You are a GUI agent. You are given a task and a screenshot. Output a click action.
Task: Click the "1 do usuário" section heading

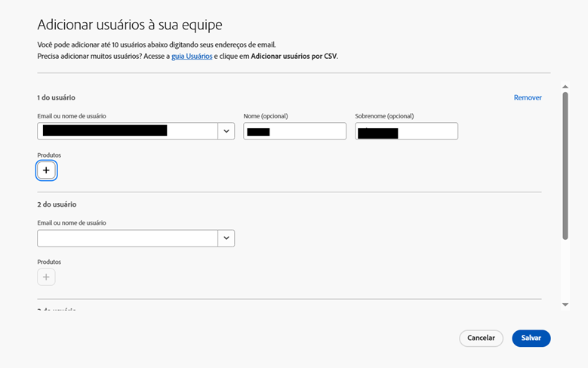[x=56, y=98]
